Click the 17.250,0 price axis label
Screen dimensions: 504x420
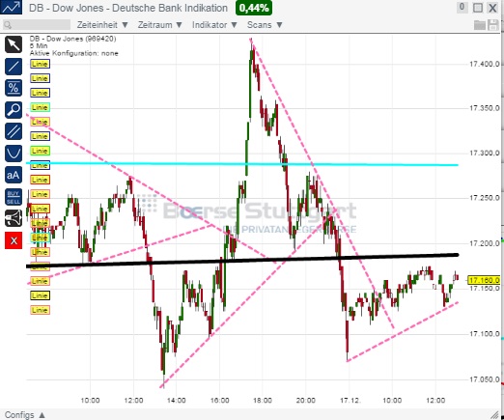tap(485, 198)
